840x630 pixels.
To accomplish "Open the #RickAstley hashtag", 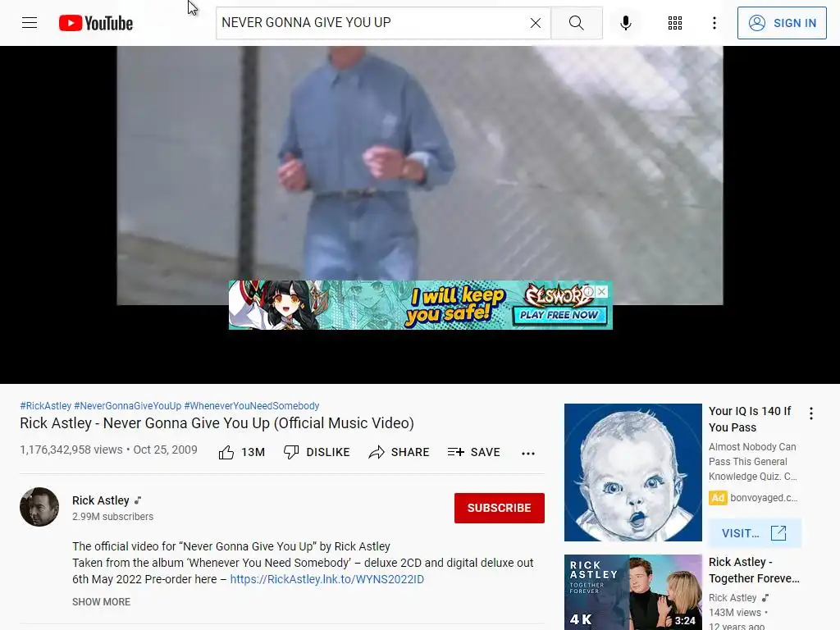I will tap(46, 405).
